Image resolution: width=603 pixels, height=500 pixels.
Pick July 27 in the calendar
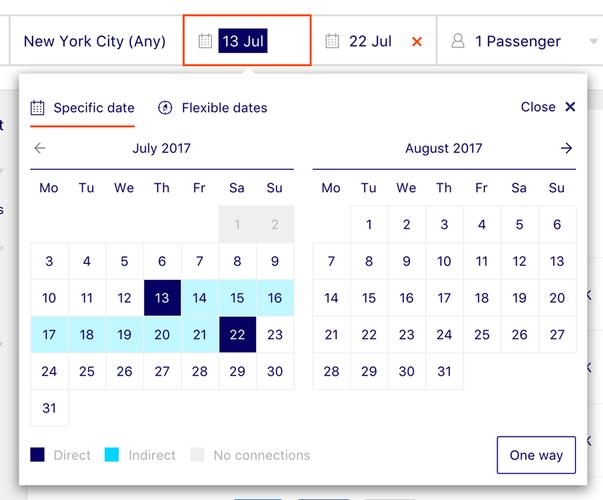click(162, 371)
